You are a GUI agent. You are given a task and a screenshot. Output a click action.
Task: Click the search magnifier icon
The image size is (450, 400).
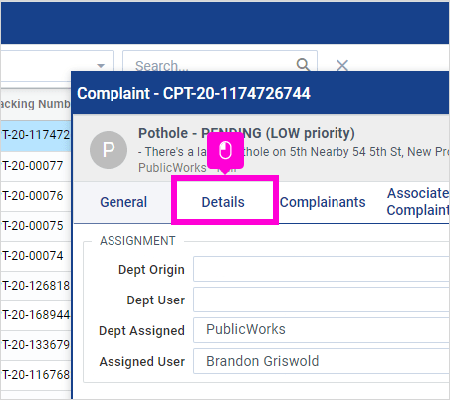(303, 64)
